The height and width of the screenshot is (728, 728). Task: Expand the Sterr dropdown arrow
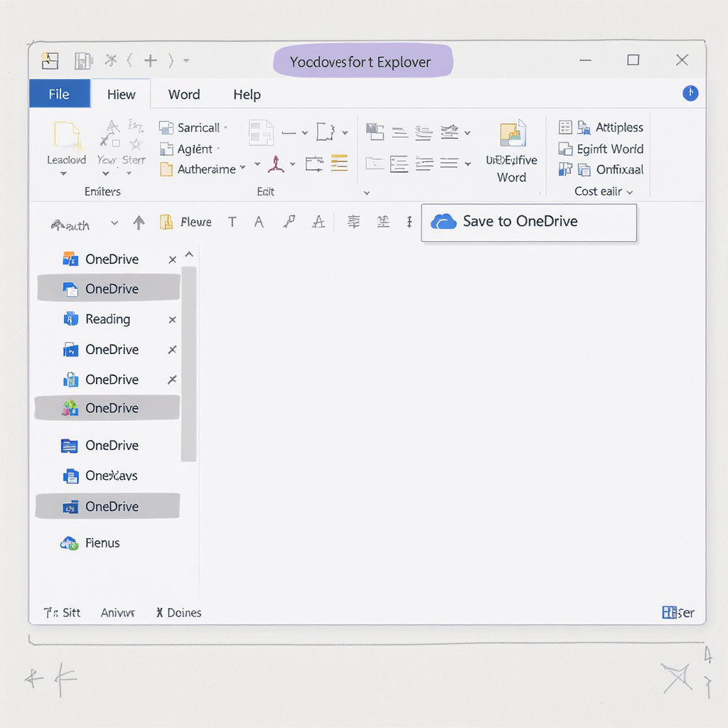click(x=129, y=173)
